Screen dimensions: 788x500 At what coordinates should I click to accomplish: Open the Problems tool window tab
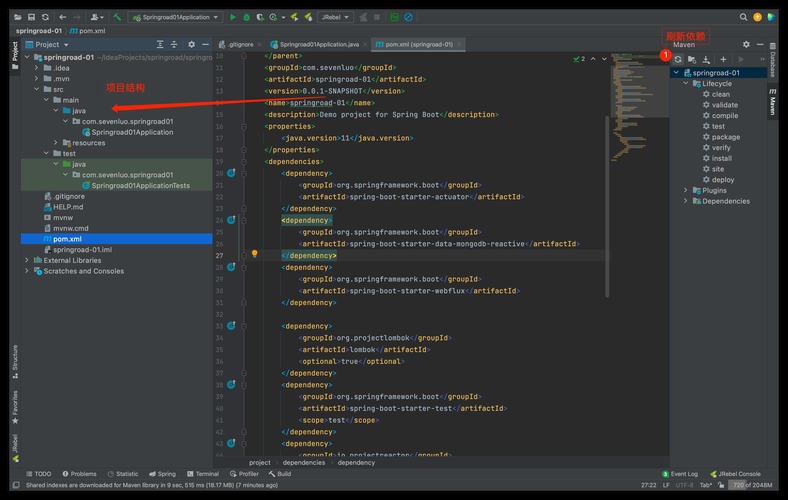click(x=79, y=474)
